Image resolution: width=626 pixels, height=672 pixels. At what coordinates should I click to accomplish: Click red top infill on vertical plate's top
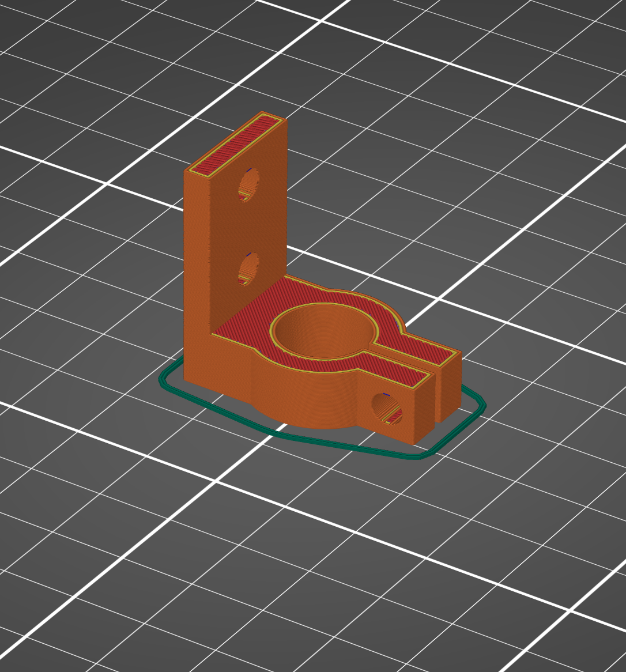coord(237,145)
